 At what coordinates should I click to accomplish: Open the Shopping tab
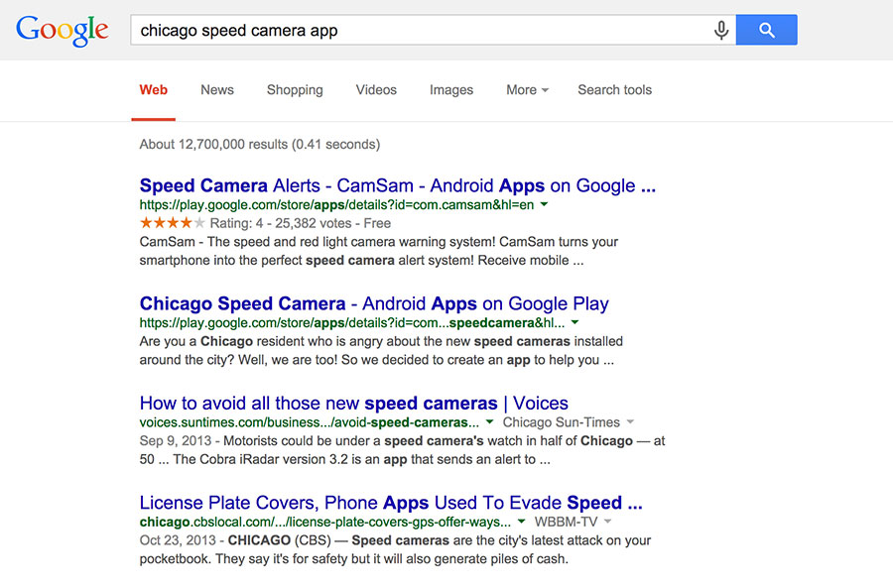(x=295, y=90)
